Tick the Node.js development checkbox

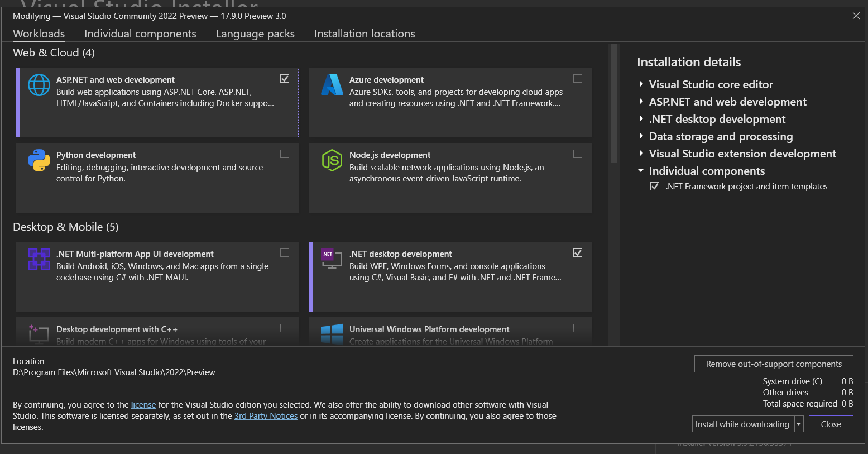(578, 154)
